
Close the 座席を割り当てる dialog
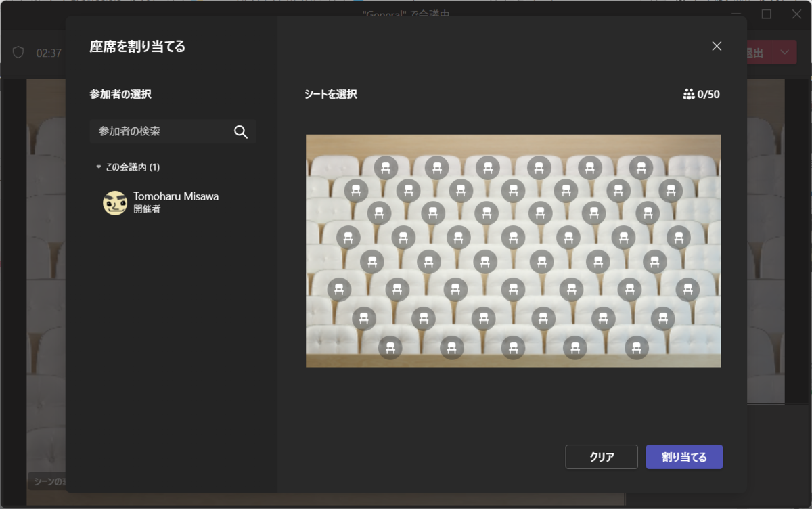coord(717,46)
